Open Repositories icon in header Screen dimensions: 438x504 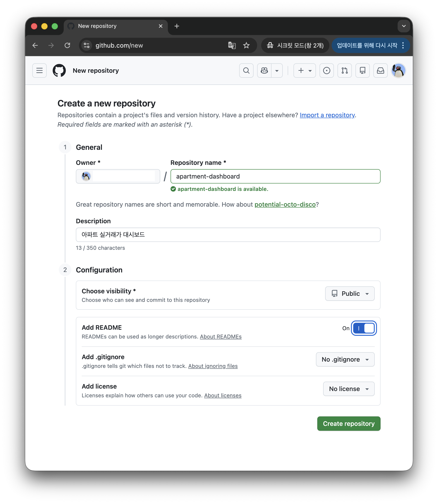coord(362,71)
